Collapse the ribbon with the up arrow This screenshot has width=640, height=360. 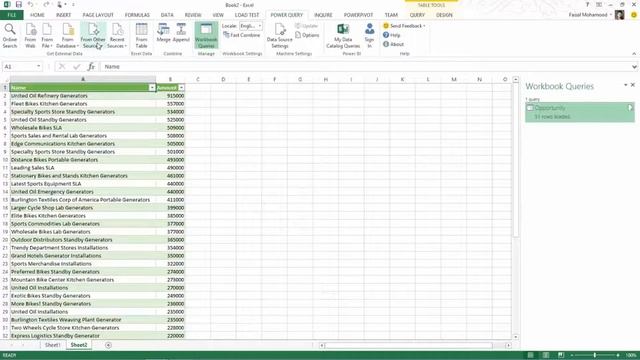click(634, 53)
